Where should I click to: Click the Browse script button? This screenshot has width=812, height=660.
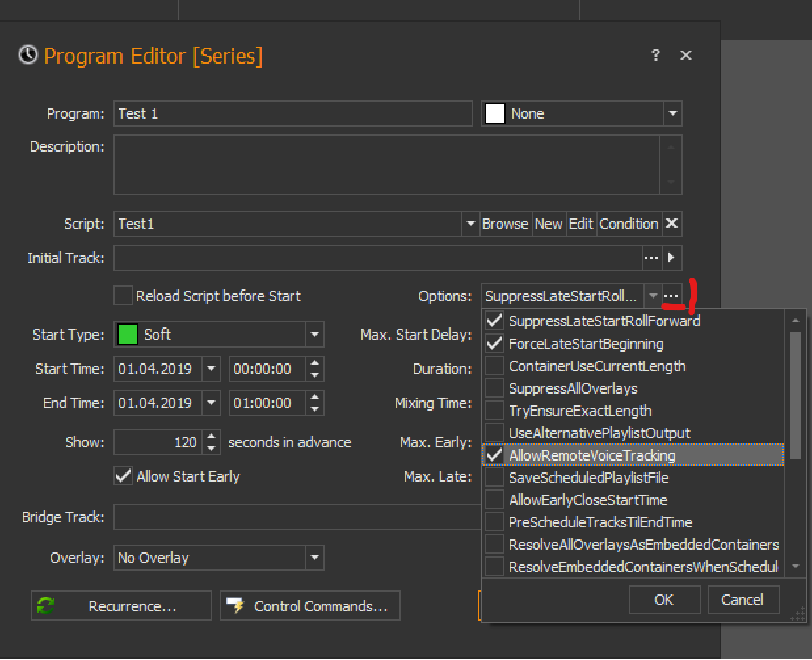(505, 224)
